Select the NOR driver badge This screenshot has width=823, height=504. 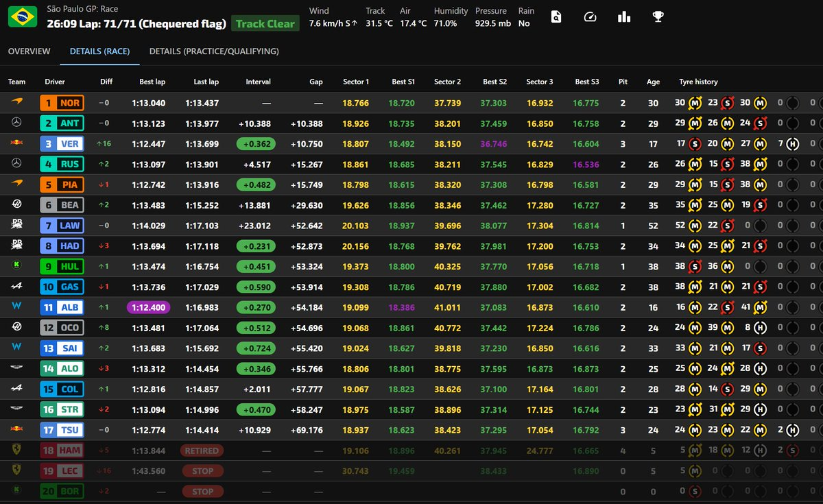point(62,103)
